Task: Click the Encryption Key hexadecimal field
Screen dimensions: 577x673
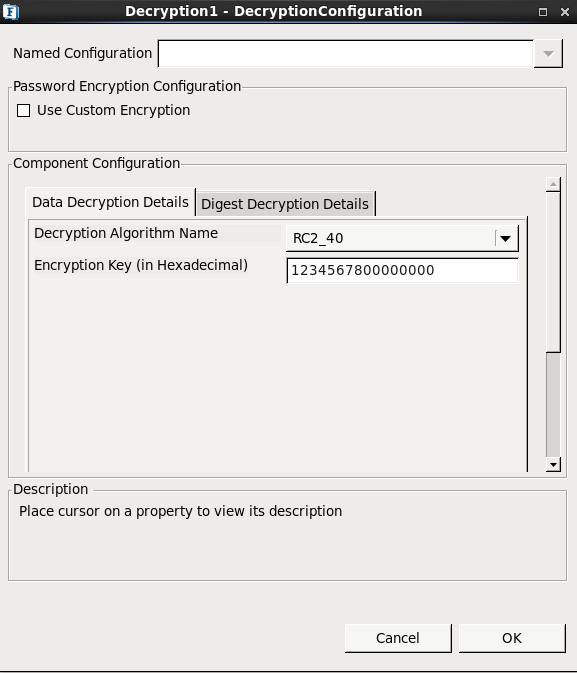Action: [402, 270]
